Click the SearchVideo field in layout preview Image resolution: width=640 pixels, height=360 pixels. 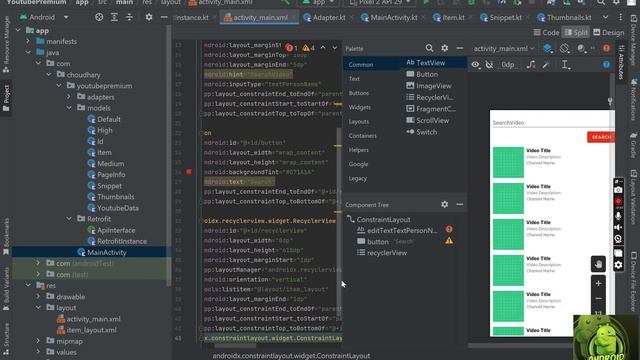point(551,123)
